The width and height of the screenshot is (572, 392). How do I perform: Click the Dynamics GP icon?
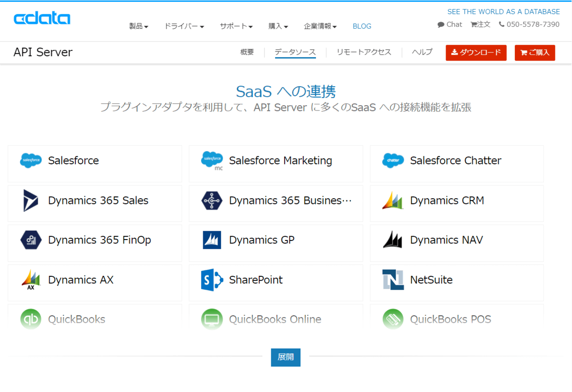[x=212, y=240]
